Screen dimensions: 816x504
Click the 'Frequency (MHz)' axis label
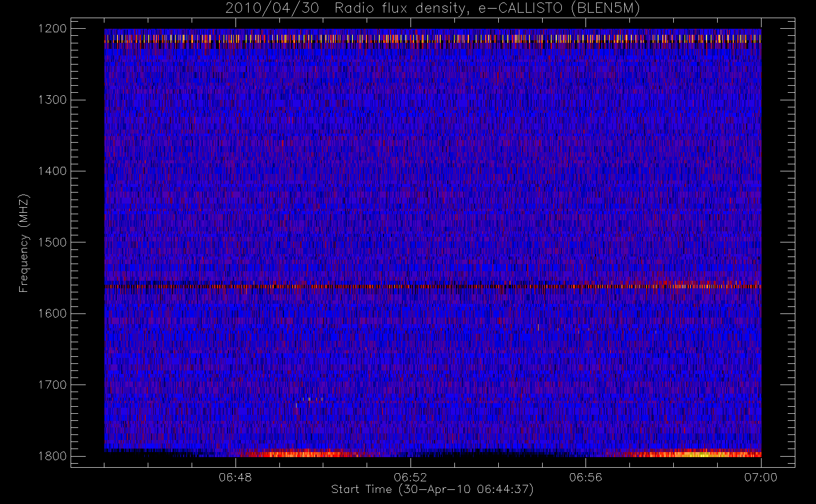coord(24,243)
